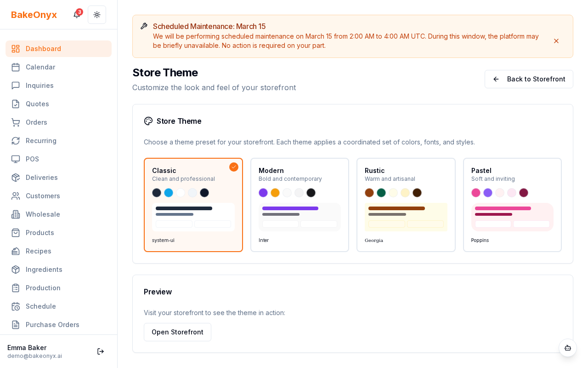
Task: Click the floating cake assistant icon
Action: point(568,348)
